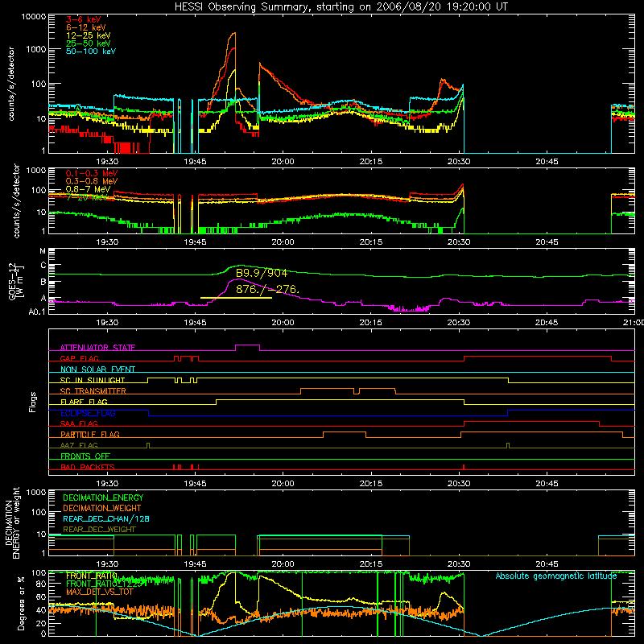Click the B9.9/904 flare annotation
Viewport: 644px width, 644px height.
click(262, 273)
